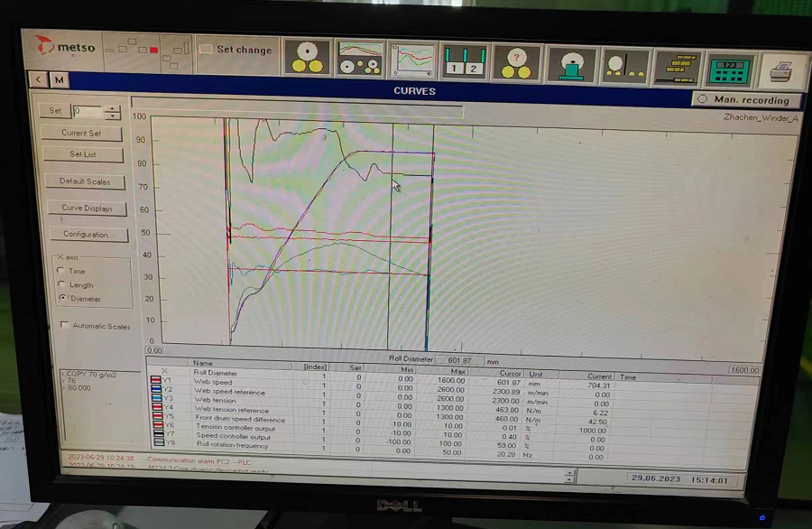This screenshot has width=812, height=529.
Task: Click the back arrow navigation button
Action: coord(39,79)
